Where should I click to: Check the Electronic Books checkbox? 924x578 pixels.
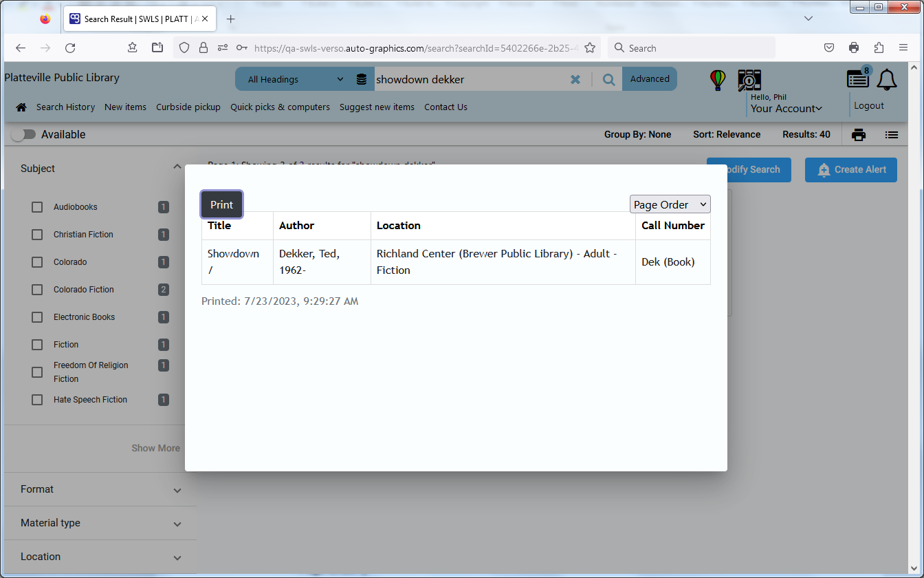tap(37, 317)
